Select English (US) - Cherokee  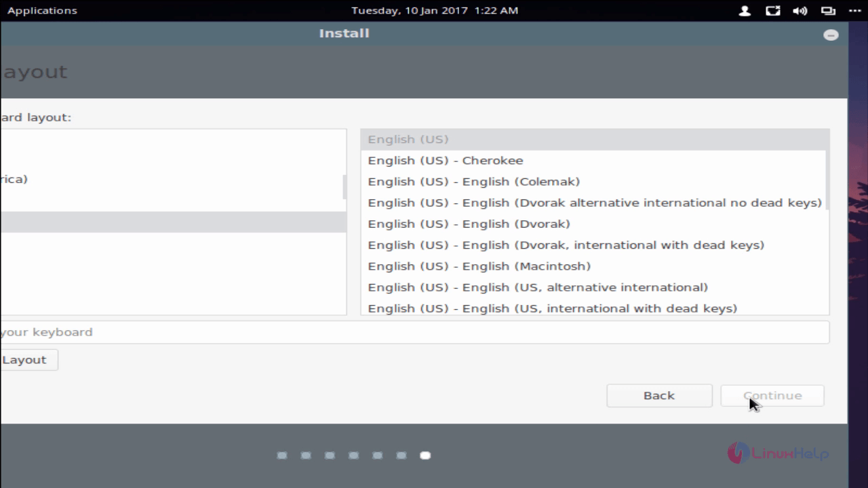[593, 161]
